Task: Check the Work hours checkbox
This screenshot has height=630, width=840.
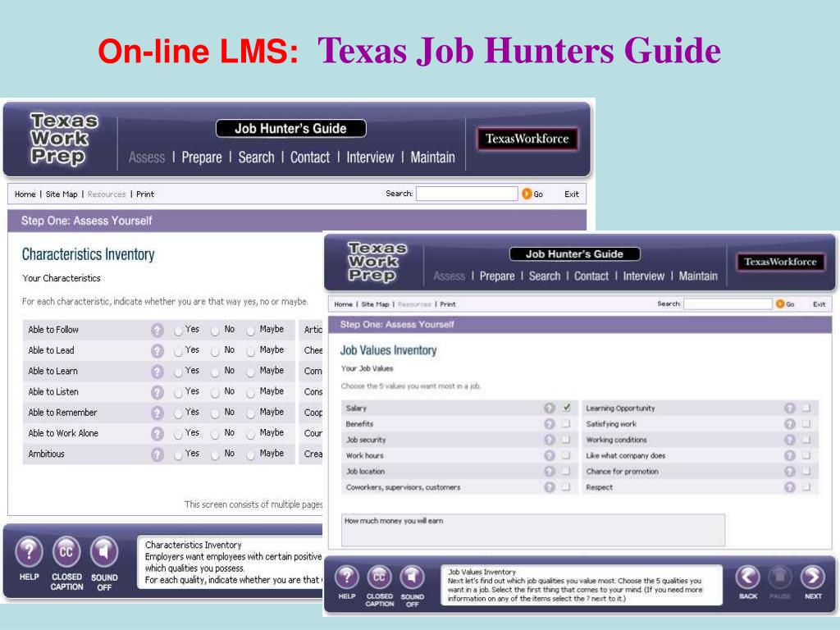Action: (x=566, y=455)
